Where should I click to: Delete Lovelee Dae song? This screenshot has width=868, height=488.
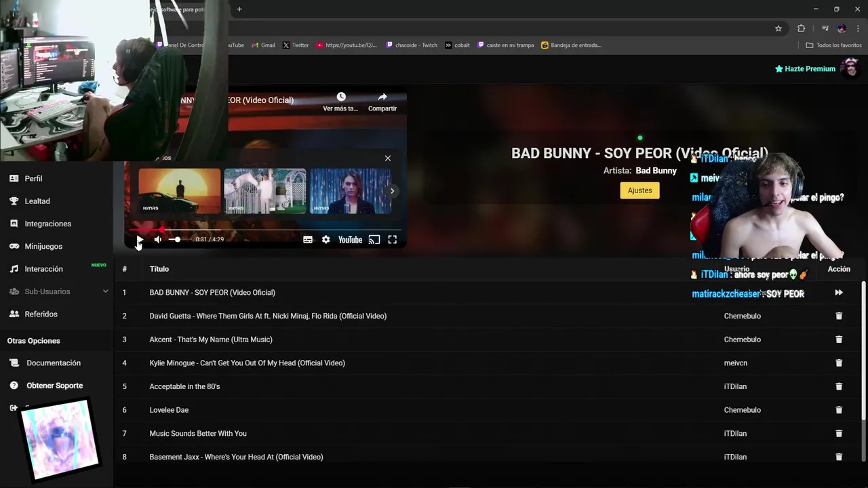(x=839, y=410)
